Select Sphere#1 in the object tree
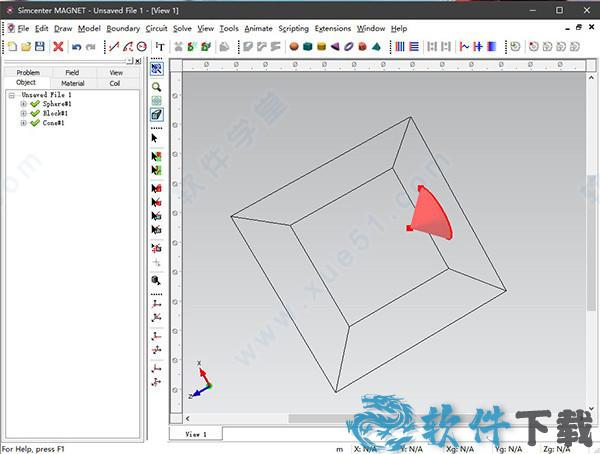 pos(57,104)
